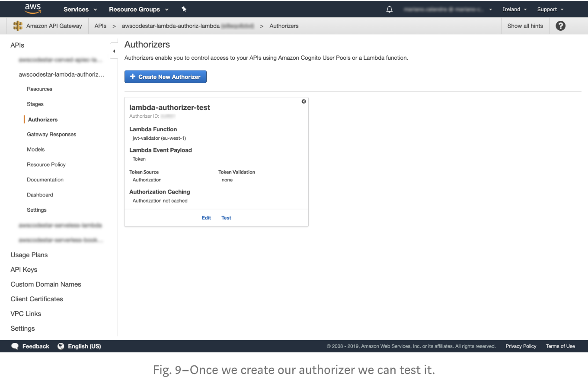The height and width of the screenshot is (387, 588).
Task: Open Documentation in the sidebar
Action: 45,180
